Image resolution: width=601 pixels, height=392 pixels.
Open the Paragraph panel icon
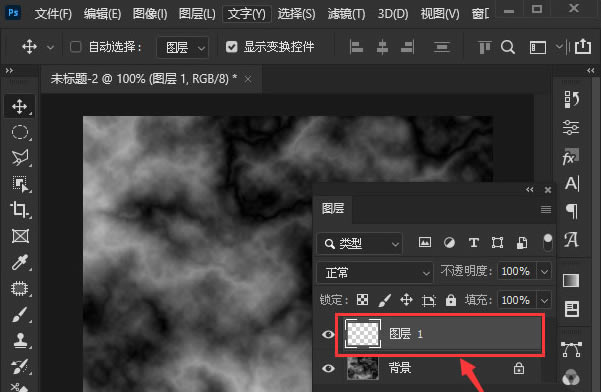(571, 212)
